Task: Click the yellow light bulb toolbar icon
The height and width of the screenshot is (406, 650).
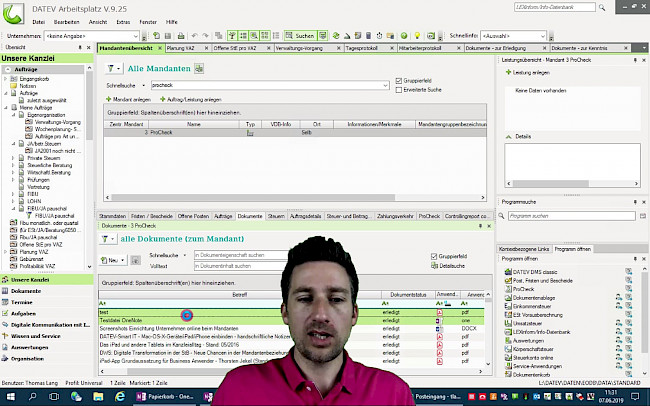Action: click(x=417, y=36)
